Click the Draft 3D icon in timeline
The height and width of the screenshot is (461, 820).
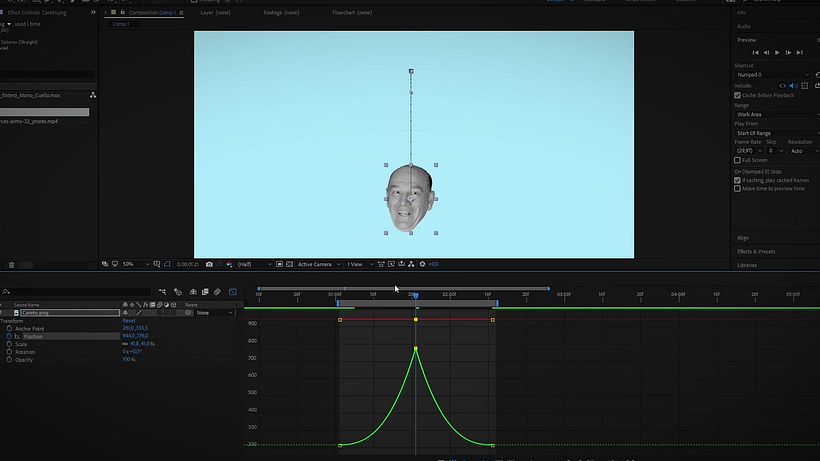tap(178, 292)
